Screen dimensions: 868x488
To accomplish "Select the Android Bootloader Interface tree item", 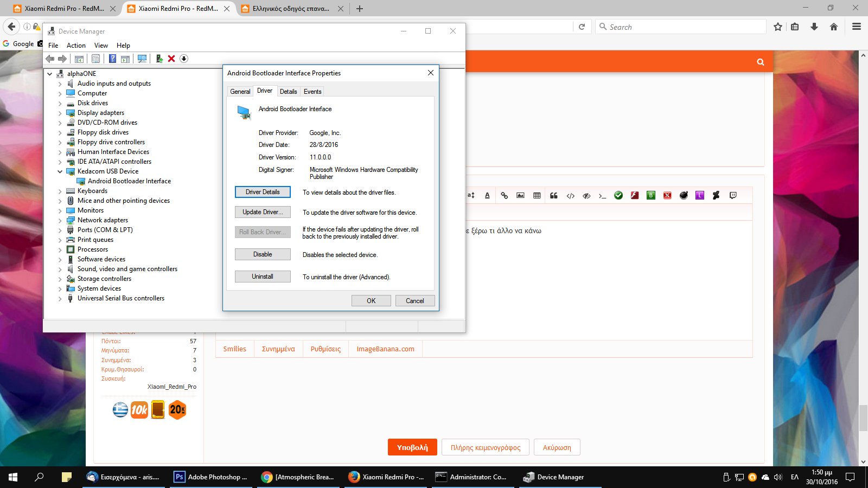I will pos(129,181).
